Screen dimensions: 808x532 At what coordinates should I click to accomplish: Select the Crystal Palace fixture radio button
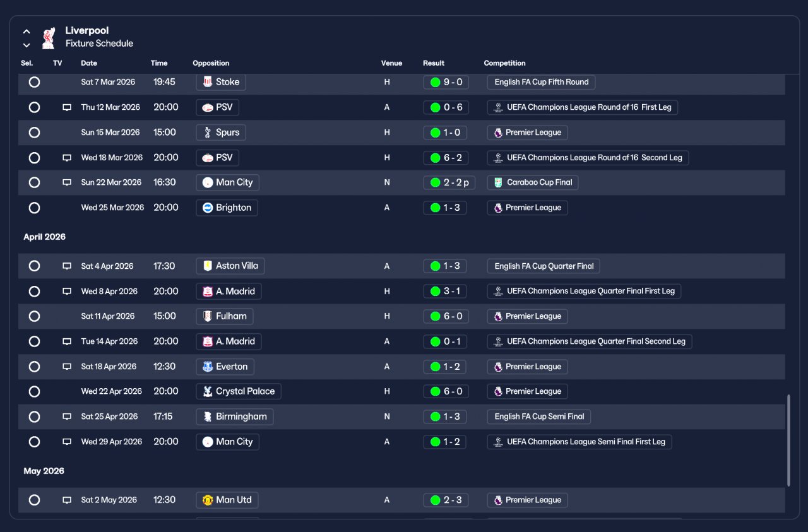[34, 392]
